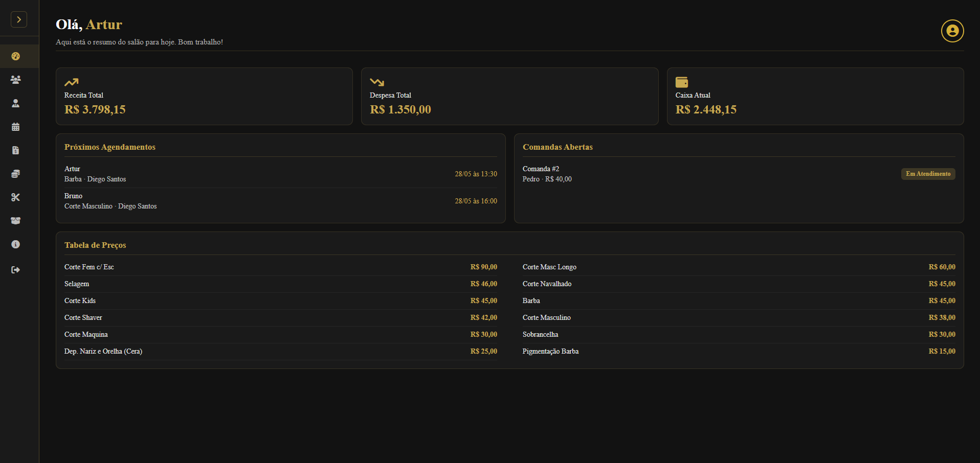Screen dimensions: 980x463
Task: Select the Selagem price row
Action: (x=281, y=284)
